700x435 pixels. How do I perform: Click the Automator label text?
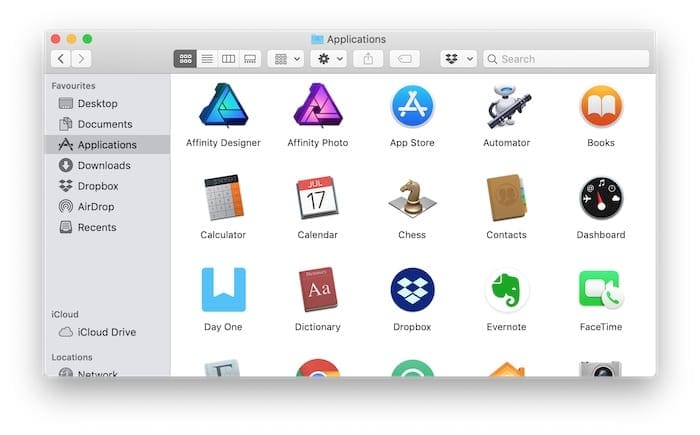coord(507,142)
